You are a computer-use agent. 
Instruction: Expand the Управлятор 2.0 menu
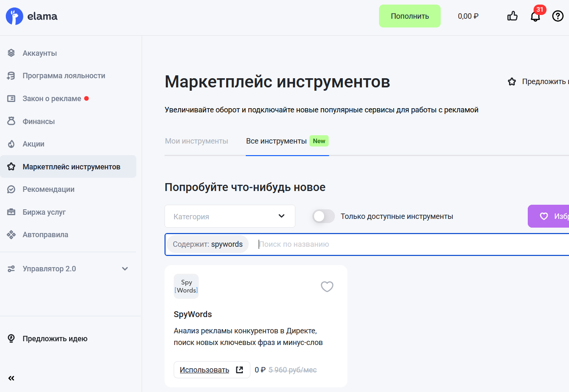(x=125, y=268)
